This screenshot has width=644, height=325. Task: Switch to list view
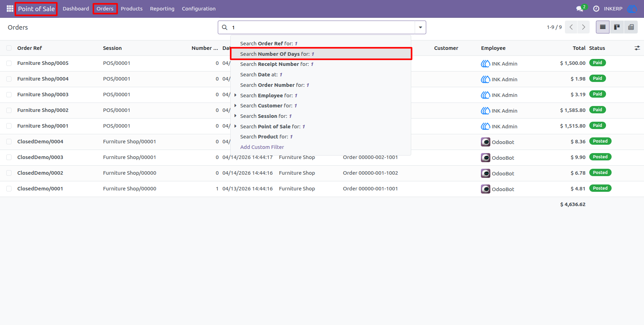coord(603,27)
